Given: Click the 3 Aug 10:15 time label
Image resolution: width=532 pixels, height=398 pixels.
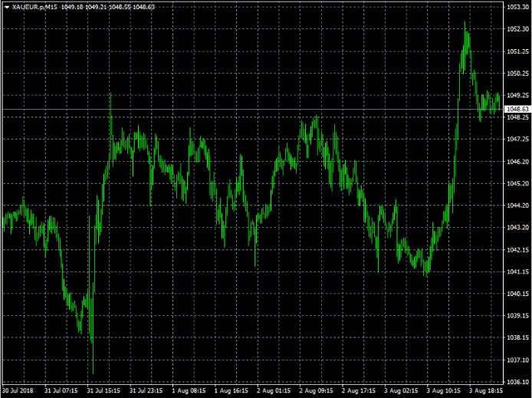Looking at the screenshot, I should [x=443, y=390].
